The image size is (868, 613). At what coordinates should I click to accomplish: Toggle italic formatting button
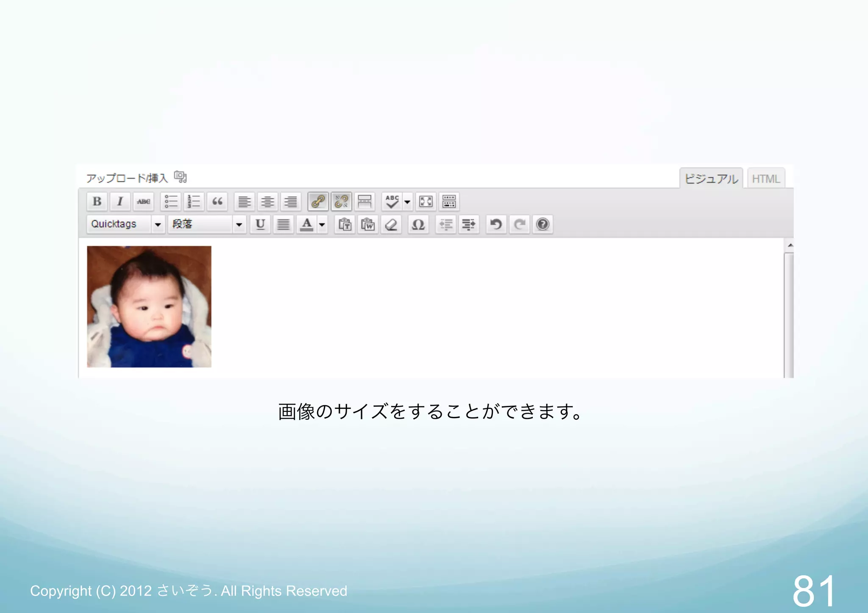pyautogui.click(x=120, y=202)
